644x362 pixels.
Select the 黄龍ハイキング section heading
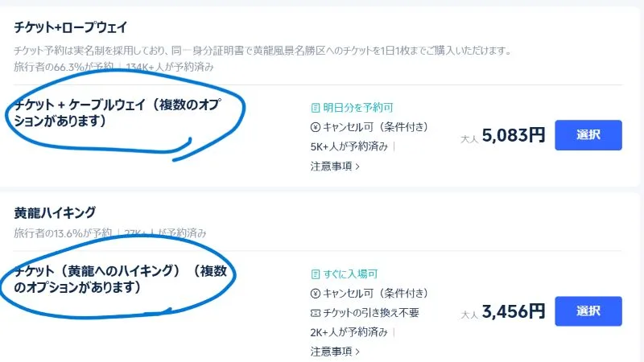(x=55, y=213)
